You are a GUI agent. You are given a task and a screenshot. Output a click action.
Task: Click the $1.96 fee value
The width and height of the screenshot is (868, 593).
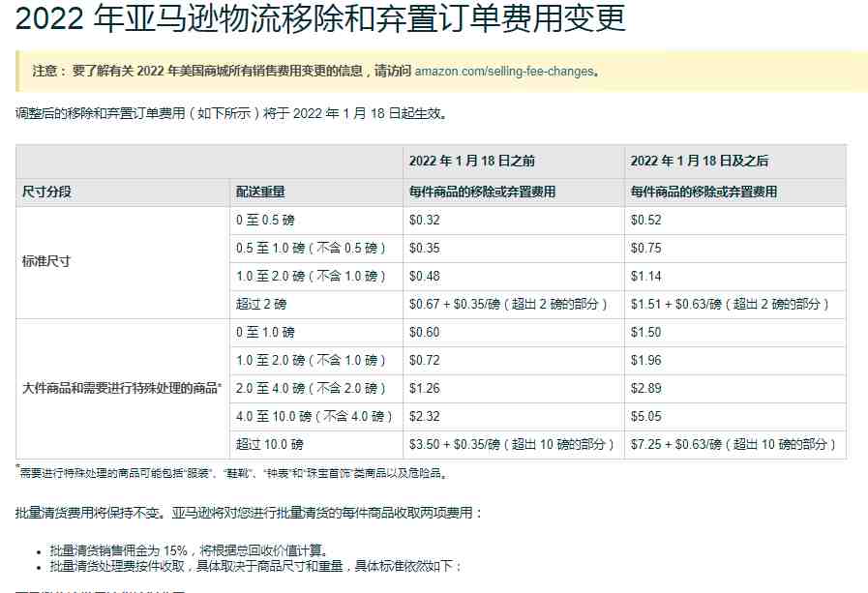click(646, 360)
